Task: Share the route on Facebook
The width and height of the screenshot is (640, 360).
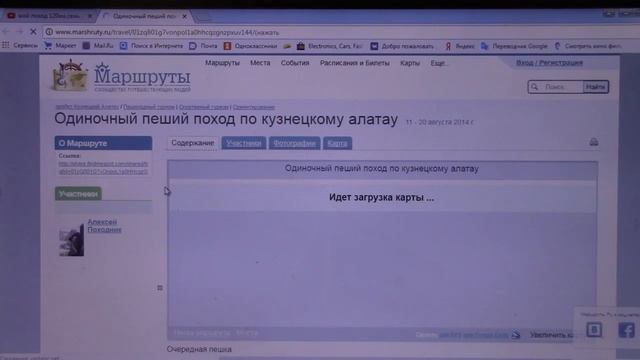Action: [626, 330]
